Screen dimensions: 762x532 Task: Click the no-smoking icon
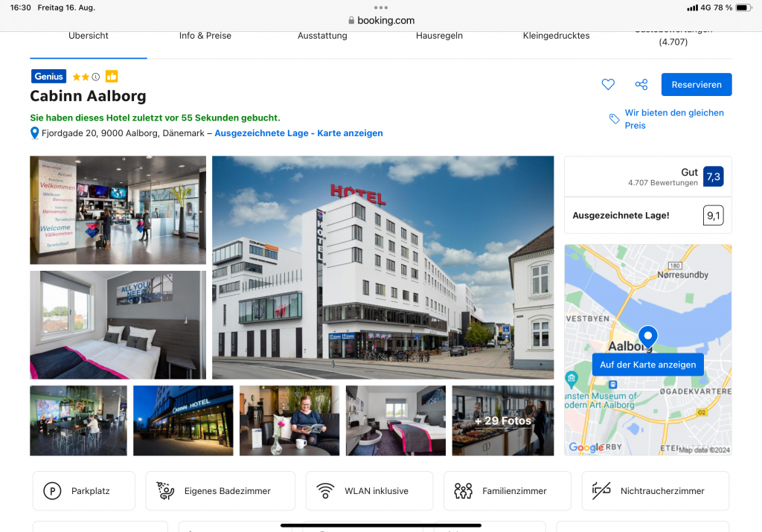coord(601,490)
